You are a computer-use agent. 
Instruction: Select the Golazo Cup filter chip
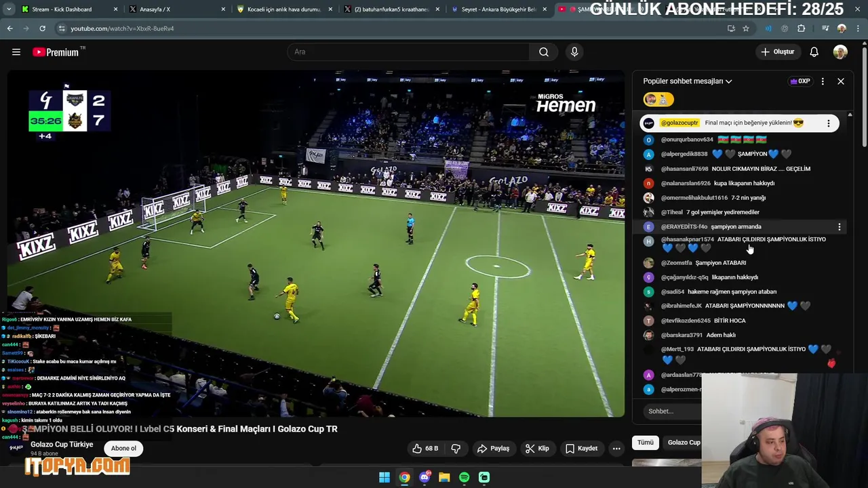pyautogui.click(x=684, y=443)
